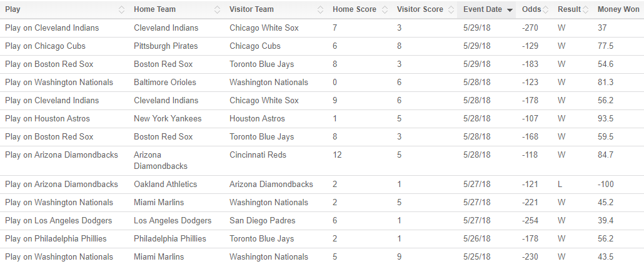Image resolution: width=644 pixels, height=264 pixels.
Task: Click the Event Date column header
Action: point(487,9)
